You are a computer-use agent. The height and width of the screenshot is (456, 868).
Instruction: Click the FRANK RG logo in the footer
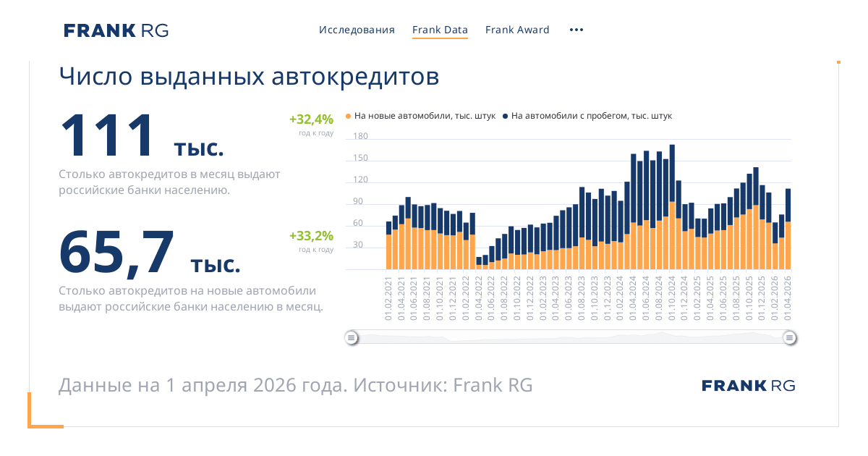point(748,386)
